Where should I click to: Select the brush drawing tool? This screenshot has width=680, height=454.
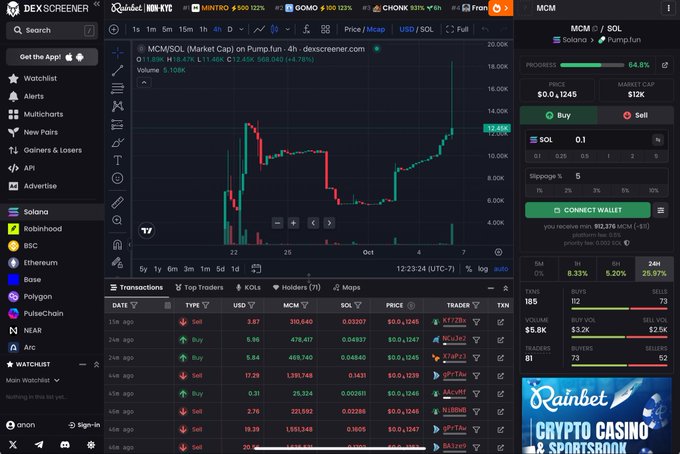click(118, 143)
